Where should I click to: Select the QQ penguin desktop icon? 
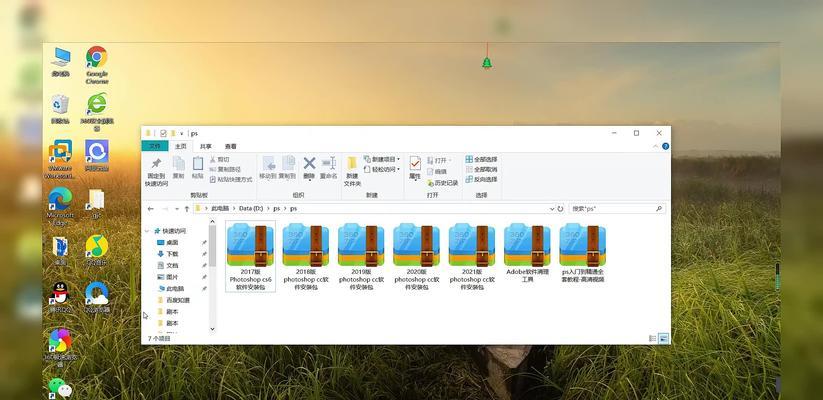coord(60,297)
